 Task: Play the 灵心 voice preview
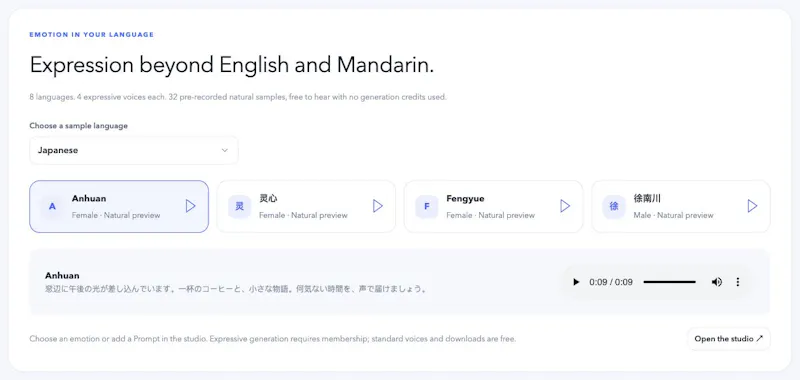[378, 206]
